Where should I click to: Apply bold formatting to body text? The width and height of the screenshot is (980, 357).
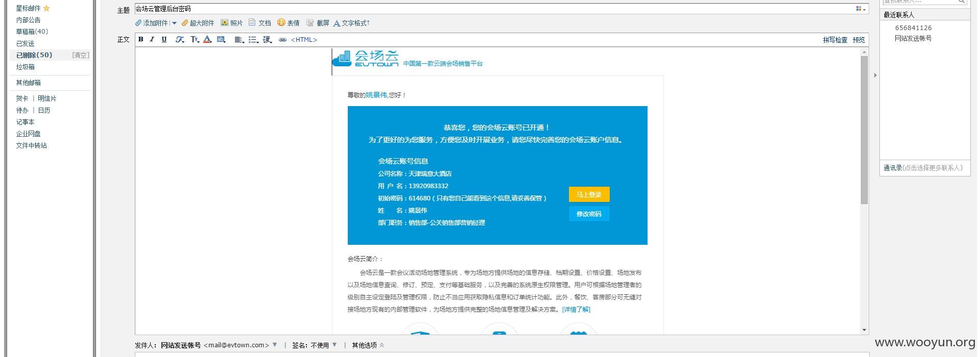140,39
